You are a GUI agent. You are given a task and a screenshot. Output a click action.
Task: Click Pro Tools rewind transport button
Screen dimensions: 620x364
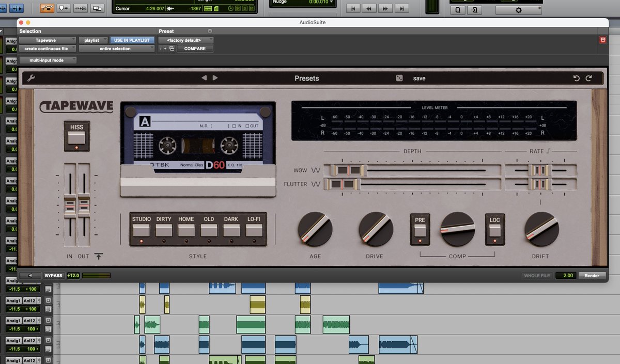(369, 8)
